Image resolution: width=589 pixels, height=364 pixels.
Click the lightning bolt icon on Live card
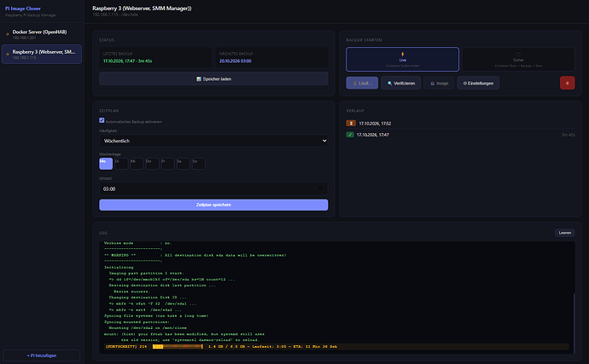402,54
